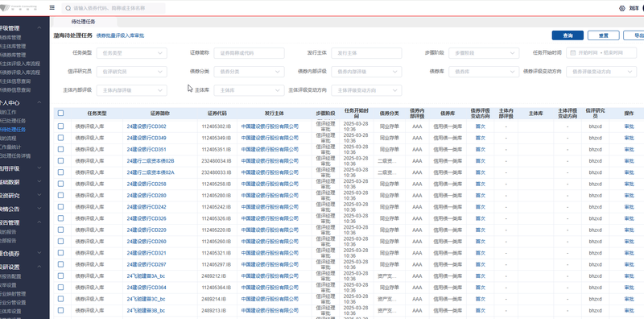Focus the 证券简称 input field
Image resolution: width=644 pixels, height=319 pixels.
(x=249, y=53)
